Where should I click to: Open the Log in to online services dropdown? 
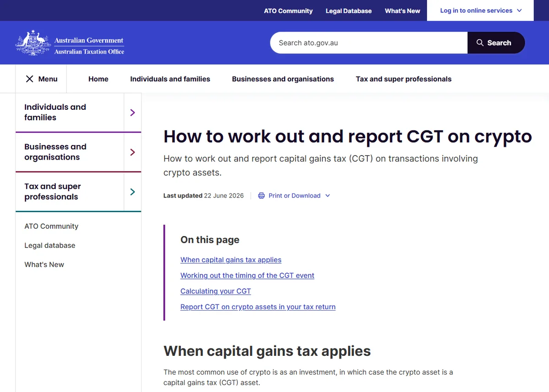[480, 11]
